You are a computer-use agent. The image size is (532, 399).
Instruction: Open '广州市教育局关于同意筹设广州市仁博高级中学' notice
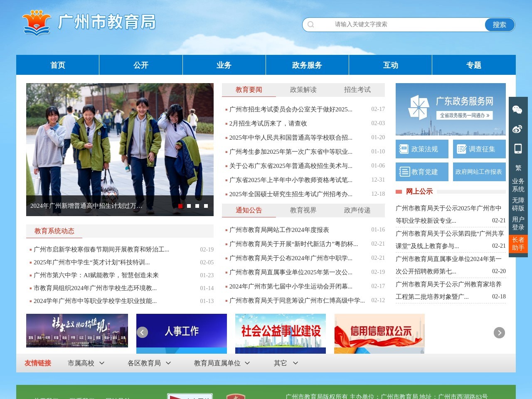click(297, 300)
